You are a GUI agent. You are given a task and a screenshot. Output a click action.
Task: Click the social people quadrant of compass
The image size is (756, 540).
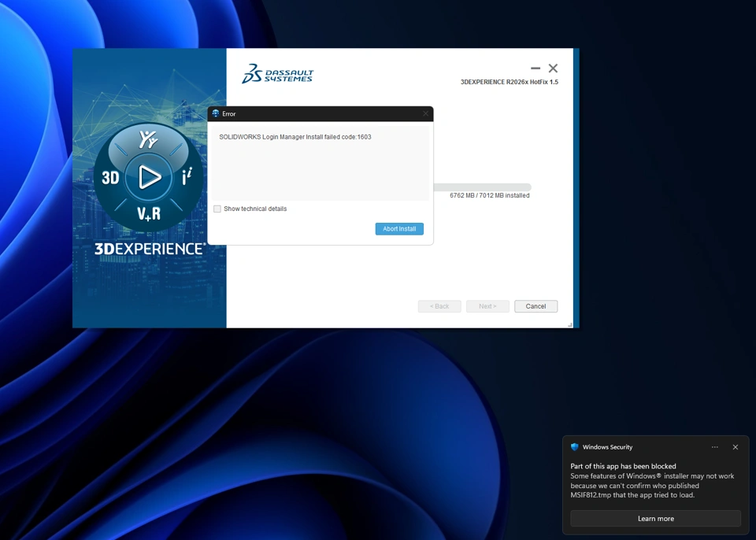point(149,139)
